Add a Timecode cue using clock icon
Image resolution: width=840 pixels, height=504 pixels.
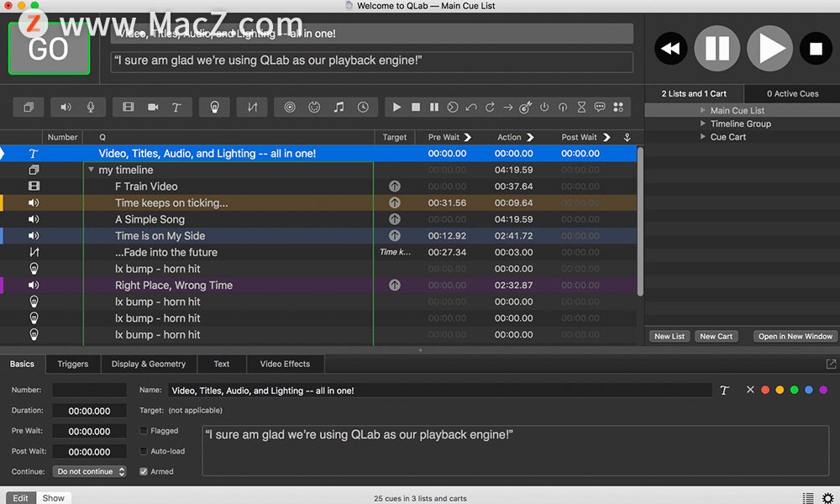point(363,108)
